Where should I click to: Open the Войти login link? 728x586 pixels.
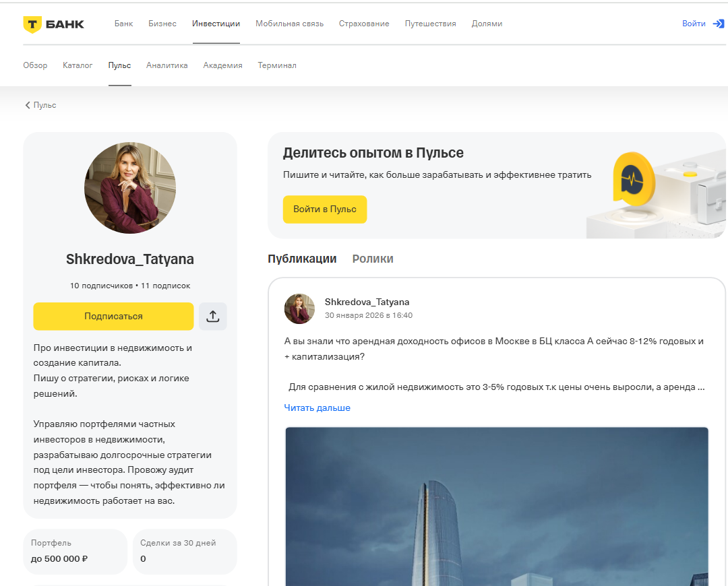694,24
